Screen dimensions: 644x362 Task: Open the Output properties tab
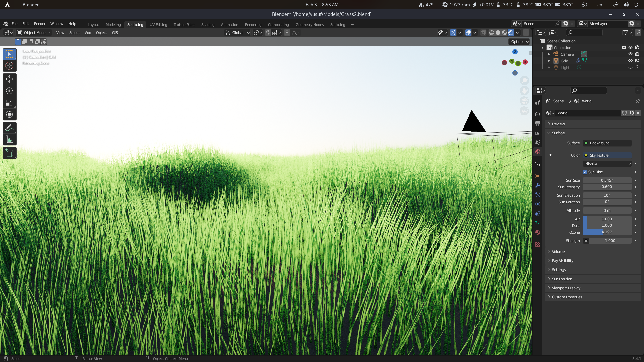[x=538, y=124]
